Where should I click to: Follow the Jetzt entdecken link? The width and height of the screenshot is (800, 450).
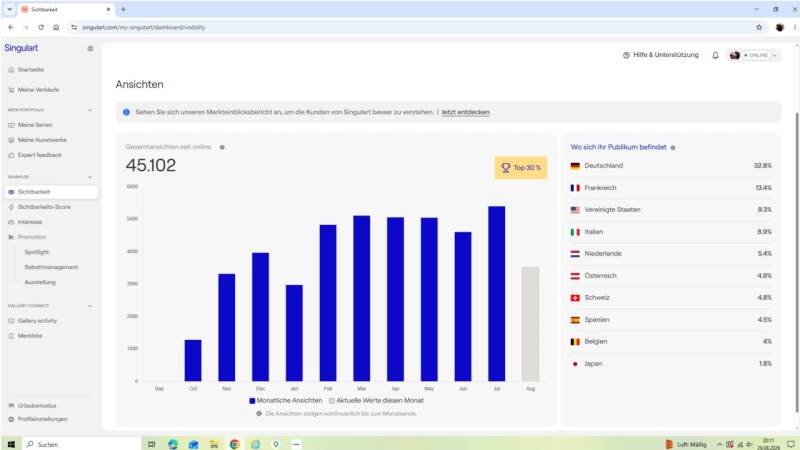(465, 112)
